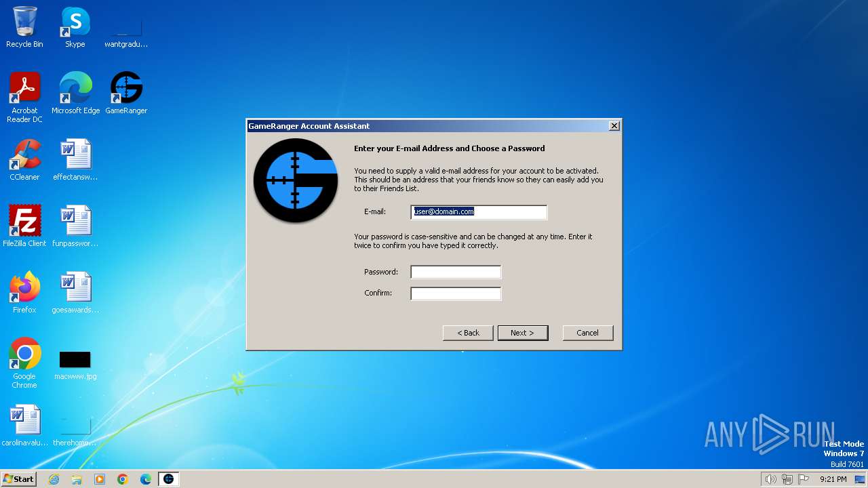This screenshot has height=488, width=868.
Task: Select the carolinavalu... Word document
Action: [x=24, y=426]
